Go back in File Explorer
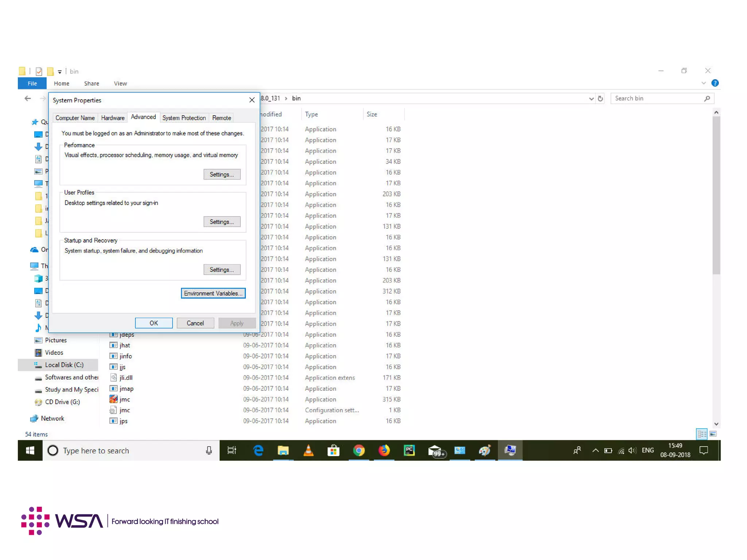Image resolution: width=747 pixels, height=560 pixels. coord(28,99)
